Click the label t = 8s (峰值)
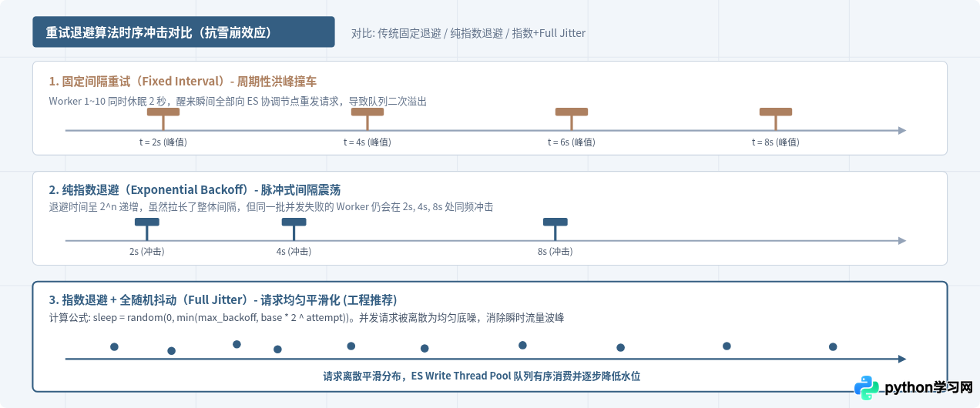Image resolution: width=980 pixels, height=408 pixels. point(775,142)
